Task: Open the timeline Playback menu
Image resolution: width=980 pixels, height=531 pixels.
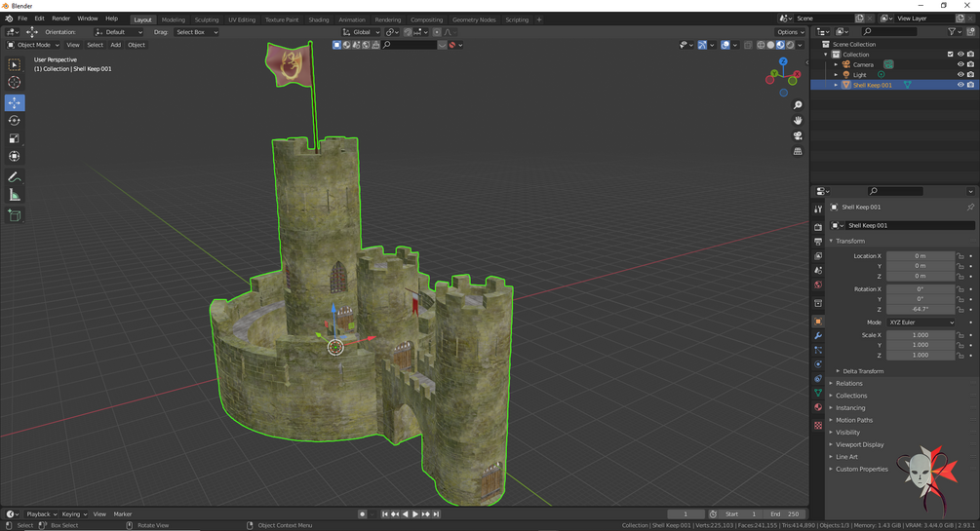Action: coord(41,514)
